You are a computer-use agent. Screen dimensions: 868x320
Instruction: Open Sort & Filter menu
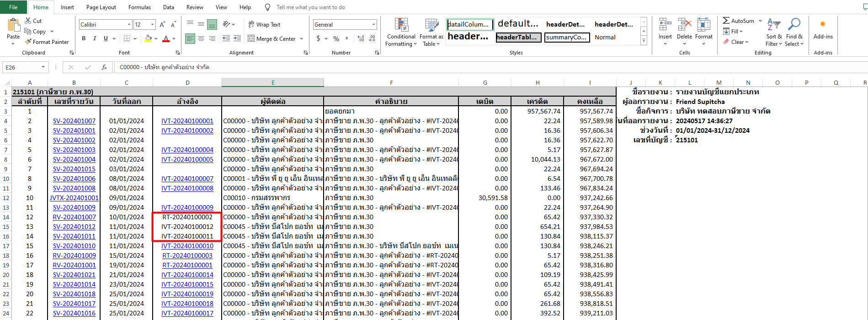(774, 32)
